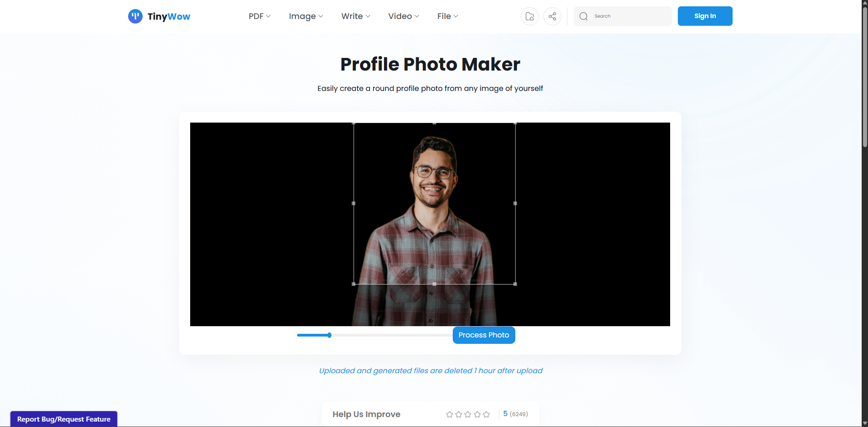Click the fourth star under Help Us Improve
868x427 pixels.
coord(477,414)
